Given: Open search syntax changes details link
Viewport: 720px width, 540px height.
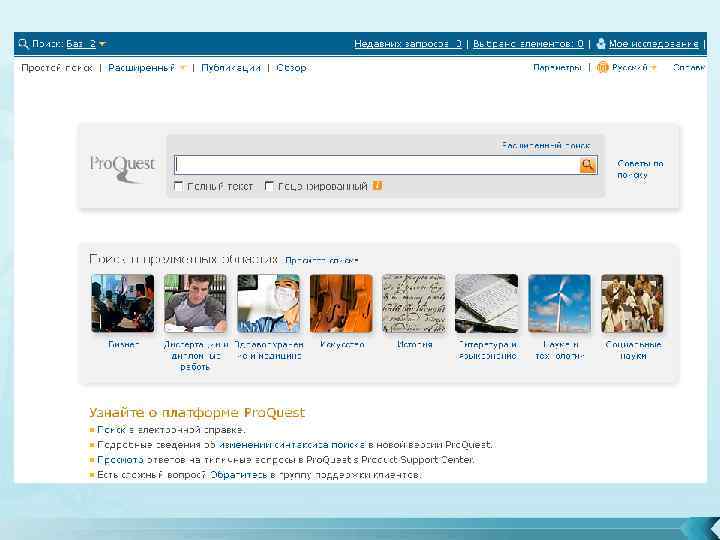Looking at the screenshot, I should (294, 444).
